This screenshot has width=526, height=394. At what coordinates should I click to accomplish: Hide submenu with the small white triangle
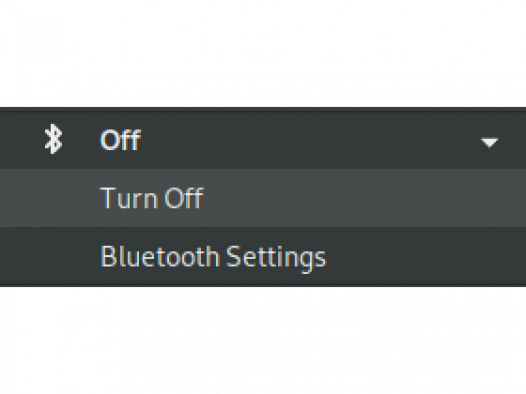489,143
